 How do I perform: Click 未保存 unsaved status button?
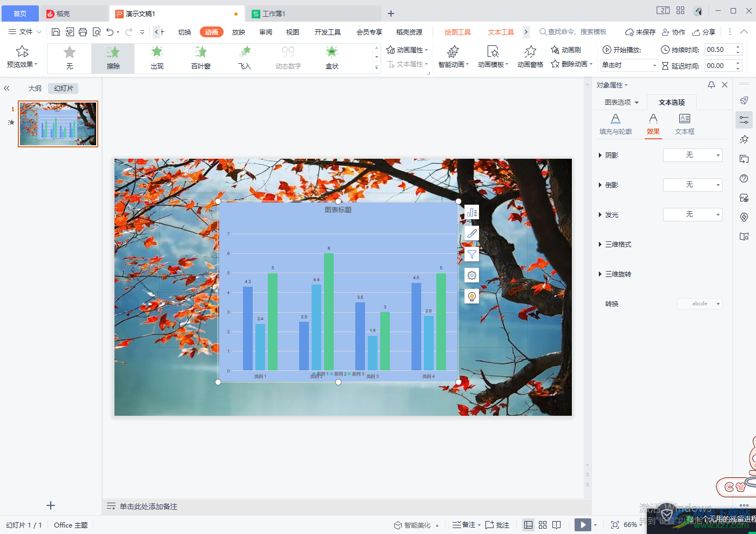click(640, 32)
